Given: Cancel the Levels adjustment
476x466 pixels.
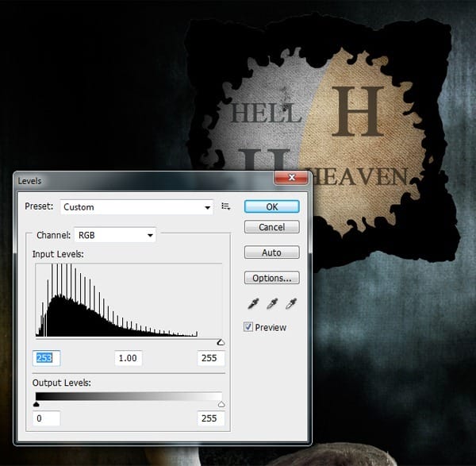Looking at the screenshot, I should (271, 227).
